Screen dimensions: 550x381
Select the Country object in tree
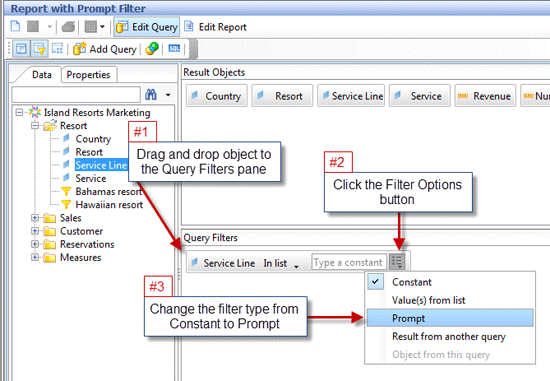coord(93,139)
